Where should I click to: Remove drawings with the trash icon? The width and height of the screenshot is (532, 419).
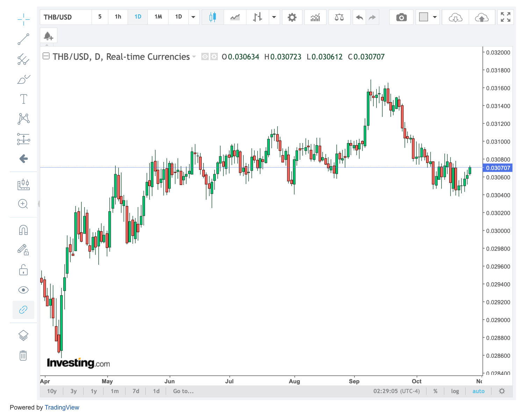point(23,356)
